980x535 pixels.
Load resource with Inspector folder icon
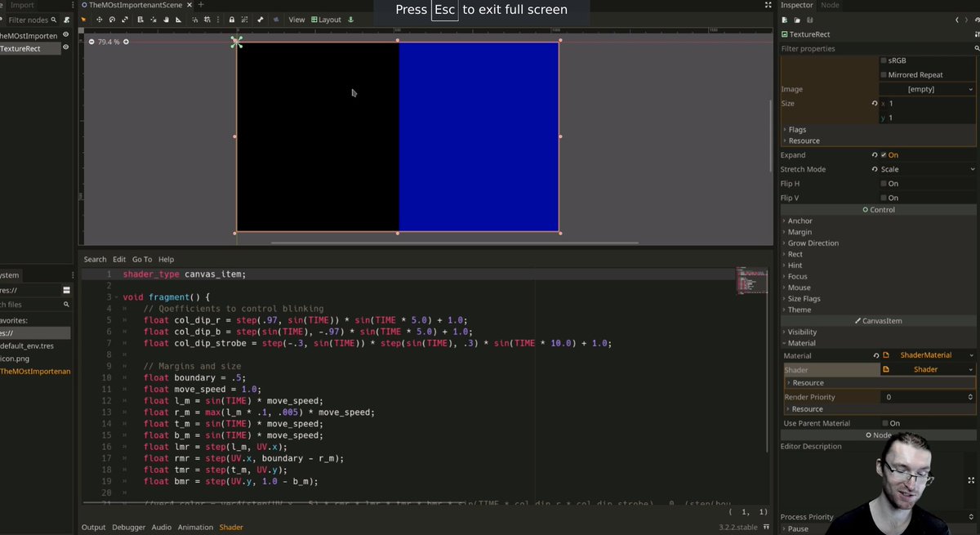pos(797,20)
